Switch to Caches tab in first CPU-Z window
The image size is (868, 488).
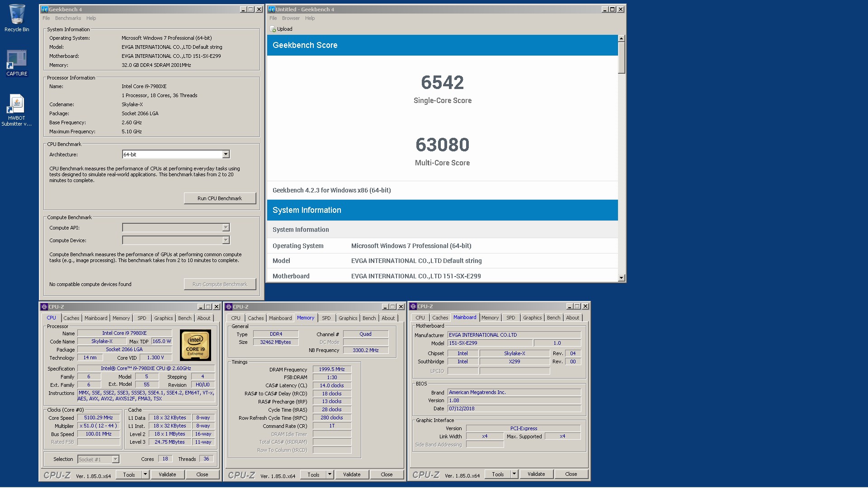[x=71, y=318]
